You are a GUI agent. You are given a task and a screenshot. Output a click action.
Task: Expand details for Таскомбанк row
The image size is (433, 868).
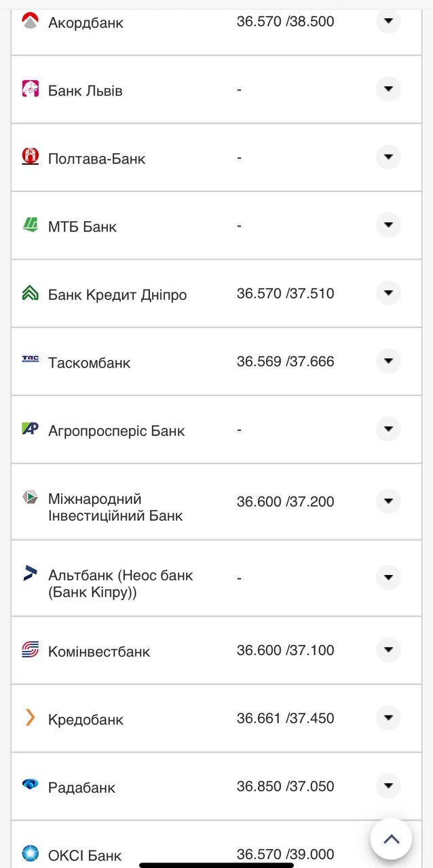(x=388, y=361)
